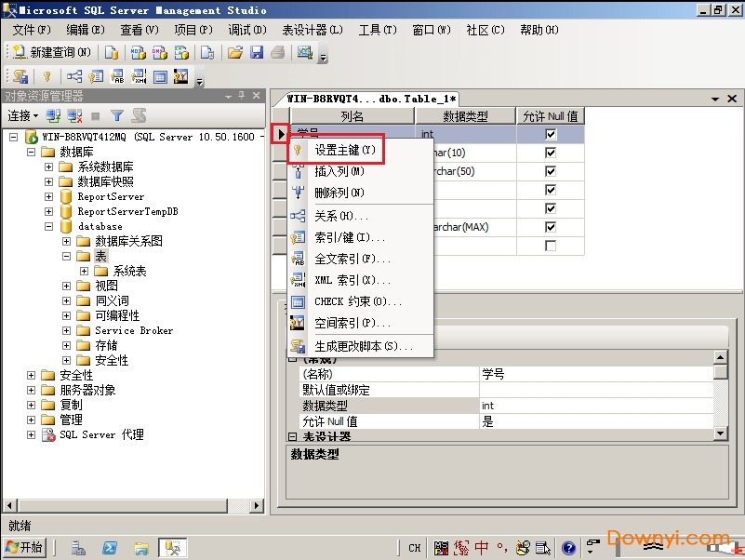Click the 新建查询 (New Query) toolbar button
Image resolution: width=745 pixels, height=560 pixels.
point(52,52)
